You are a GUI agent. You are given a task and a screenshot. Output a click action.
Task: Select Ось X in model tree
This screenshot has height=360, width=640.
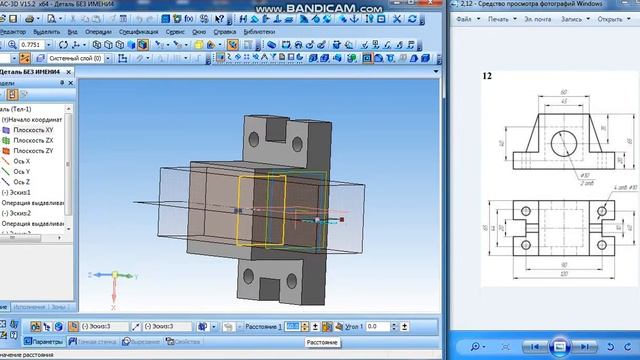[x=21, y=161]
